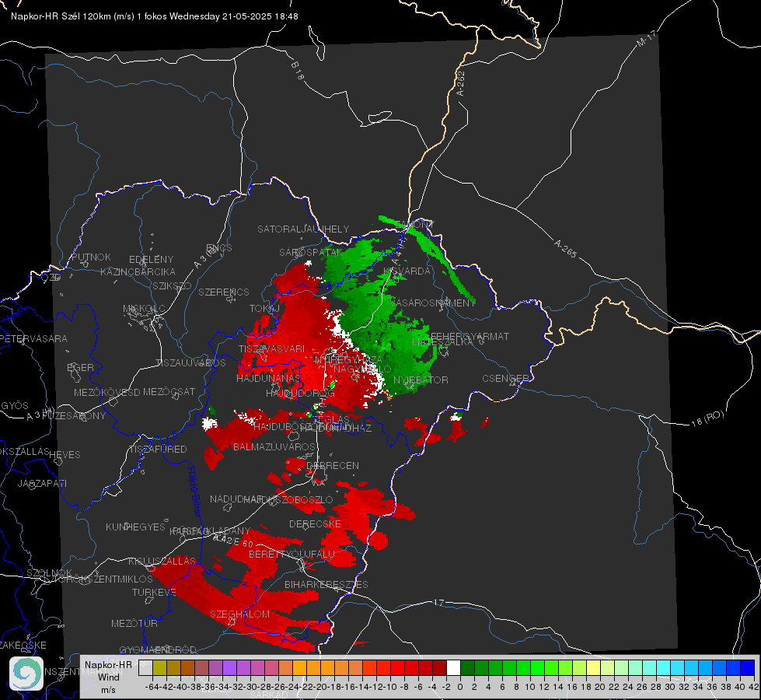Click the 42 value on the legend scale
Image resolution: width=761 pixels, height=700 pixels.
point(754,687)
